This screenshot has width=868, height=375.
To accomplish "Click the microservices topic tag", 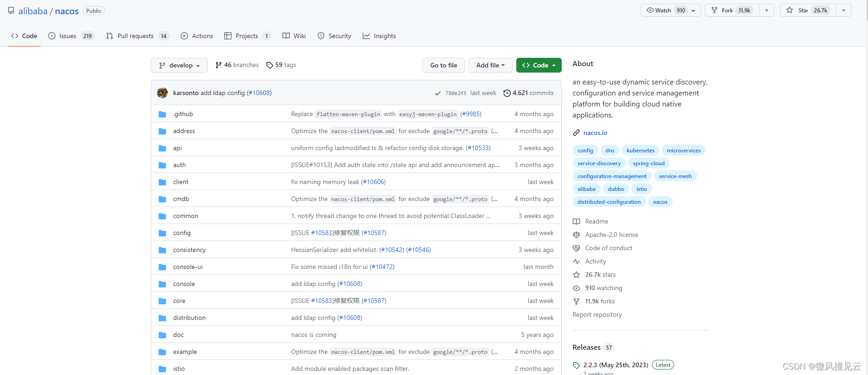I will [x=684, y=151].
